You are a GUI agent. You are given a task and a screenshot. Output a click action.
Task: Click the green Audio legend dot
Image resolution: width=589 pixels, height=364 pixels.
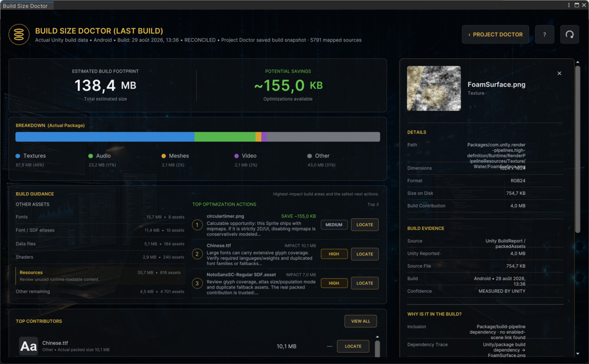tap(90, 156)
